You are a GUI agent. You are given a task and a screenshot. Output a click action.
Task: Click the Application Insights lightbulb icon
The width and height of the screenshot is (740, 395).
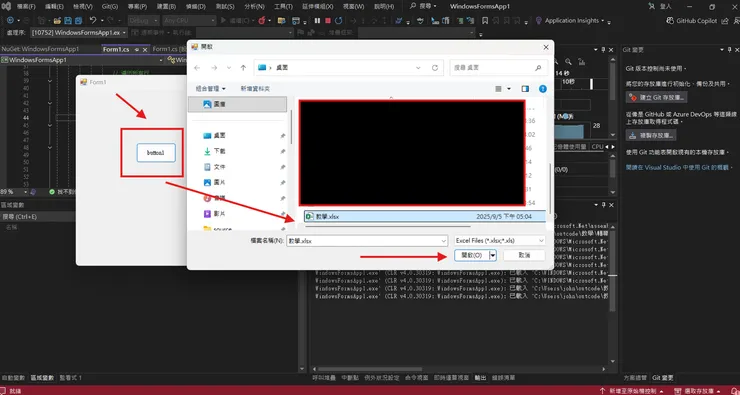538,21
